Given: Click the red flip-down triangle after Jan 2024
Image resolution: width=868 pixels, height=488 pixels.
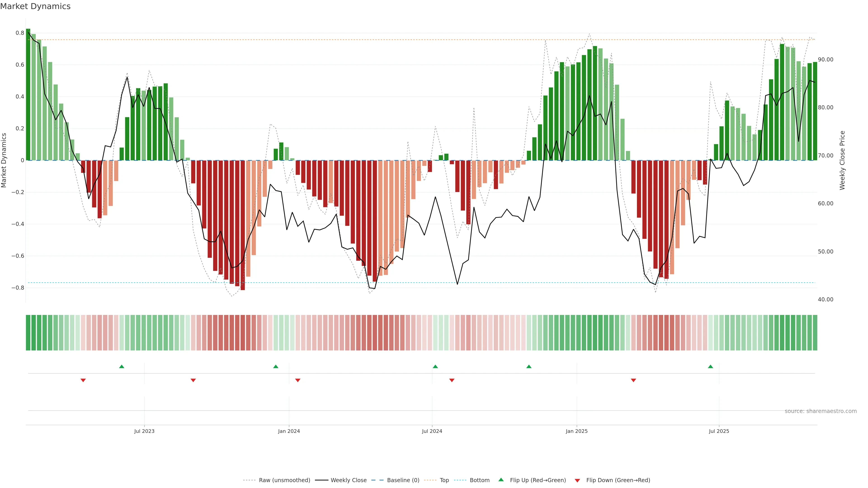Looking at the screenshot, I should click(x=297, y=380).
